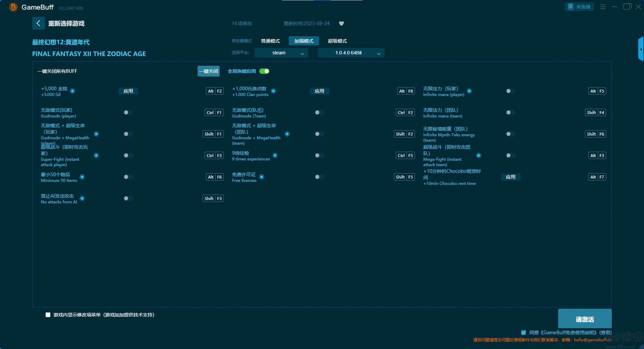Click the star icon beside +5,000 Gil

coord(72,91)
